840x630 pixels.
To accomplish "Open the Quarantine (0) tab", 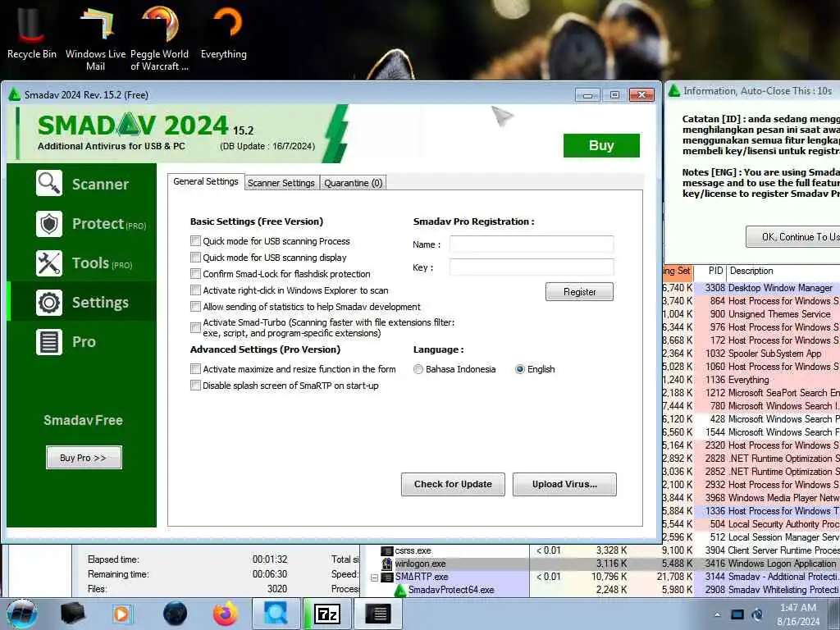I will coord(353,183).
